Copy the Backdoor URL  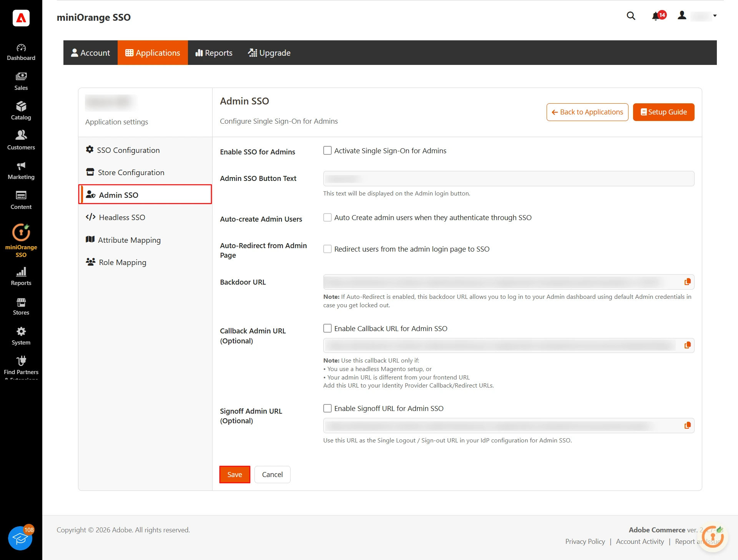687,282
